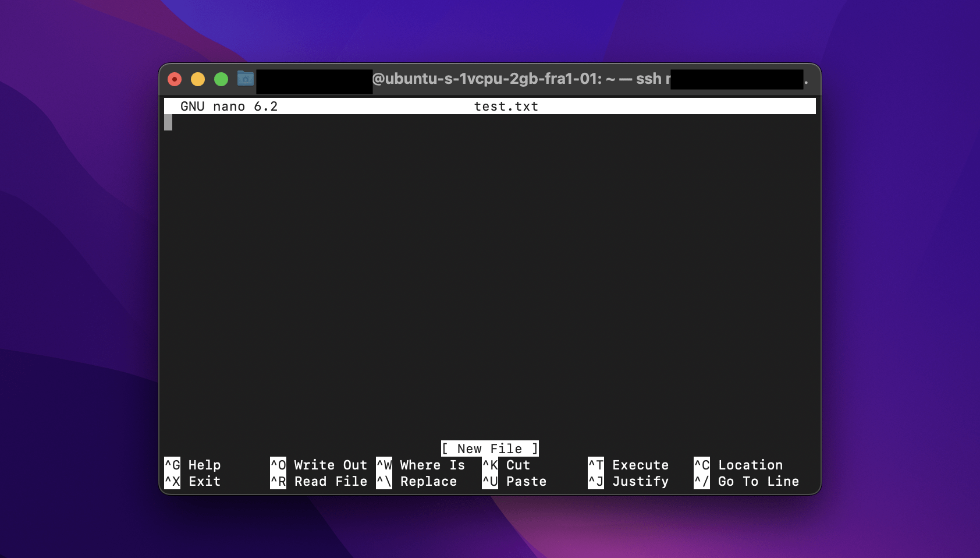The width and height of the screenshot is (980, 558).
Task: Click the [ New File ] status message
Action: [490, 448]
